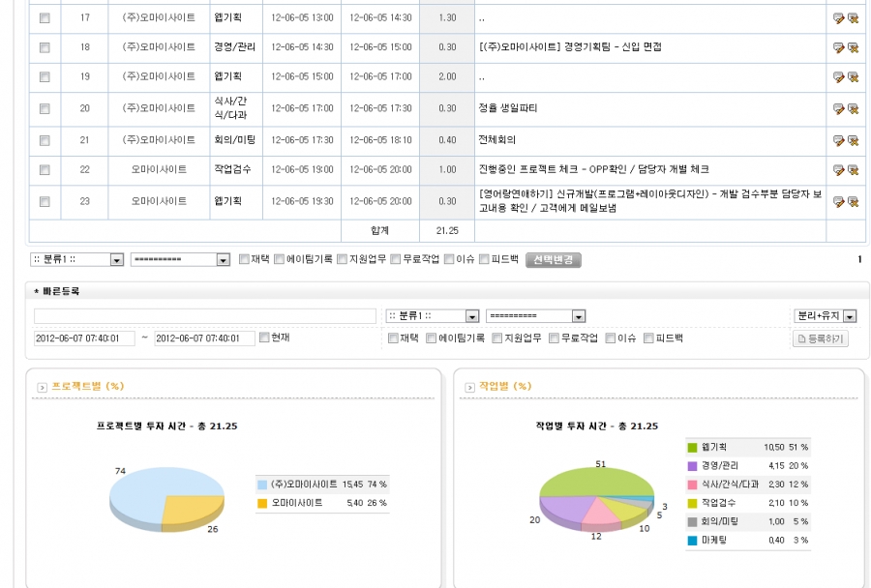Open the edit icon for row 17
Image resolution: width=871 pixels, height=588 pixels.
(838, 16)
